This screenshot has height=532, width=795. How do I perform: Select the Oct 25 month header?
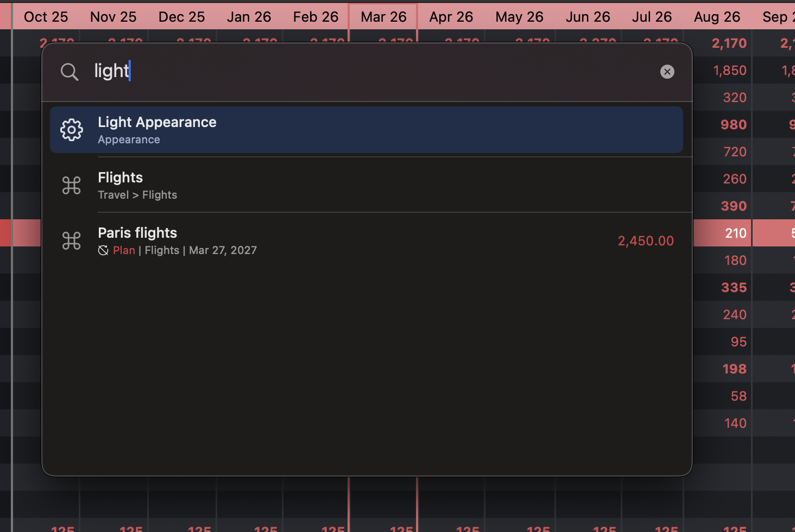(x=46, y=17)
